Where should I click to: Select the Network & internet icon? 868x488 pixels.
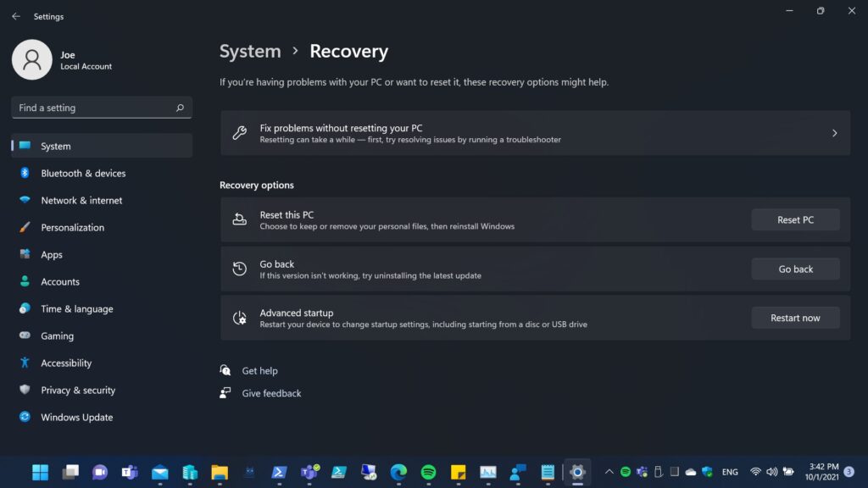[x=25, y=201]
